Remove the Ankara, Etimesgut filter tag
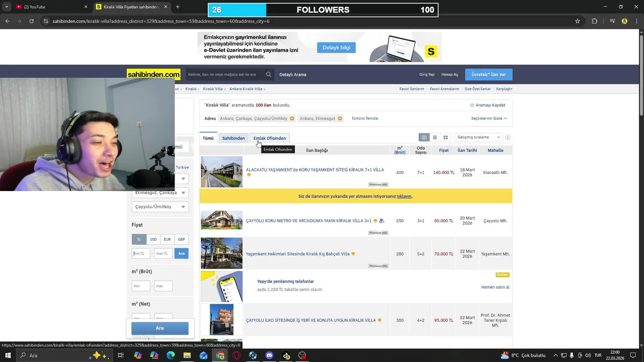The image size is (644, 362). coord(340,119)
